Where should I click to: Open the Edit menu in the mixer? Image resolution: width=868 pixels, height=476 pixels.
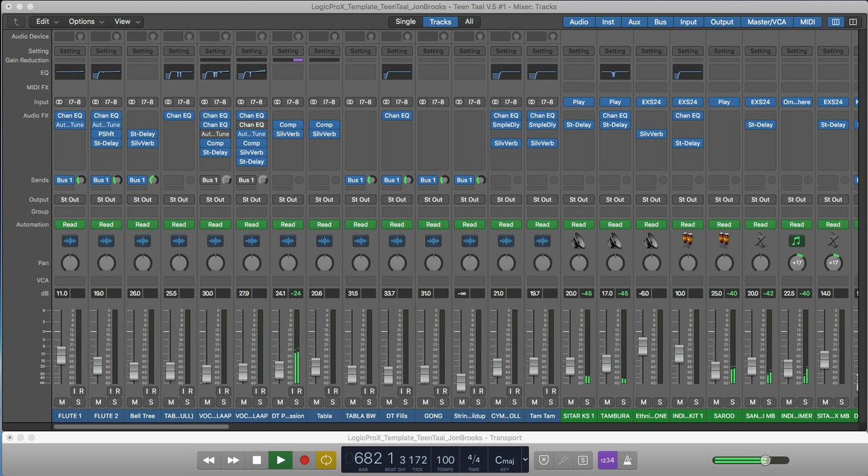point(47,22)
